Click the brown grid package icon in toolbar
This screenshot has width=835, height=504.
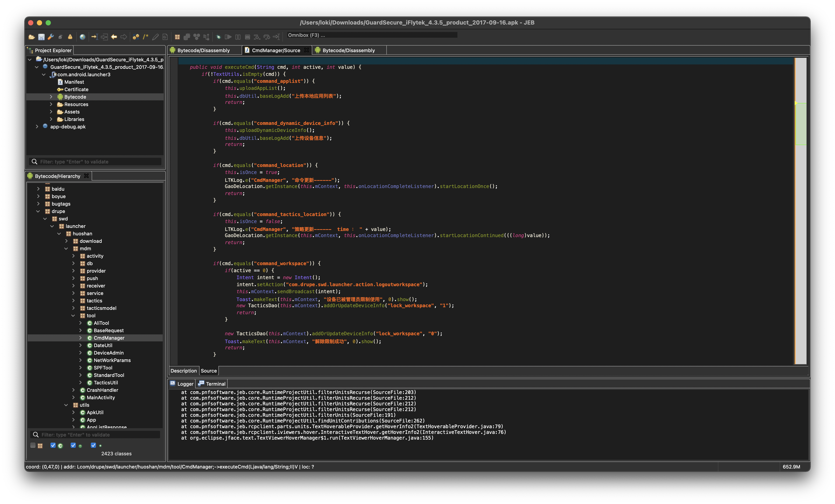[177, 37]
